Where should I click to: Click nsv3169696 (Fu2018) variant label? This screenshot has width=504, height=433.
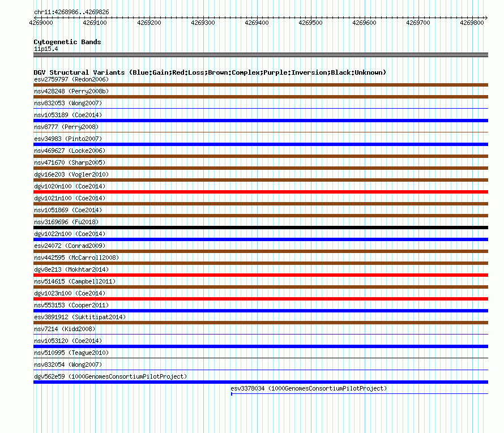pos(66,222)
